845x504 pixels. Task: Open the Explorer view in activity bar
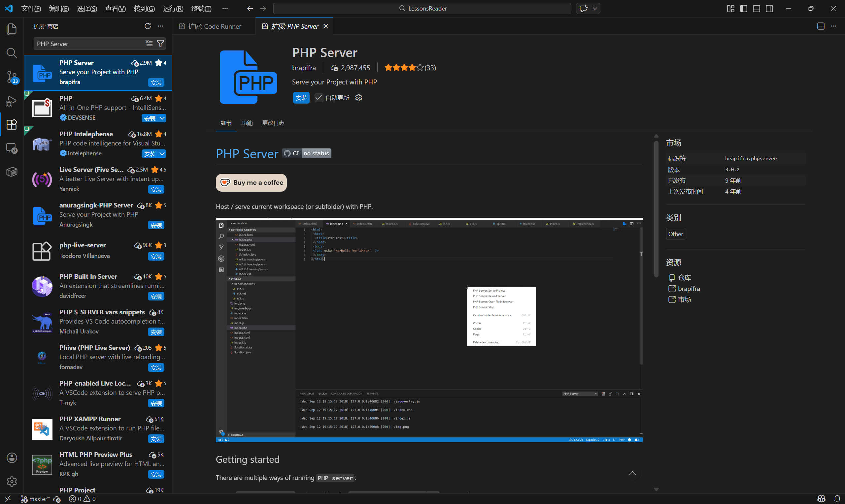[x=12, y=29]
